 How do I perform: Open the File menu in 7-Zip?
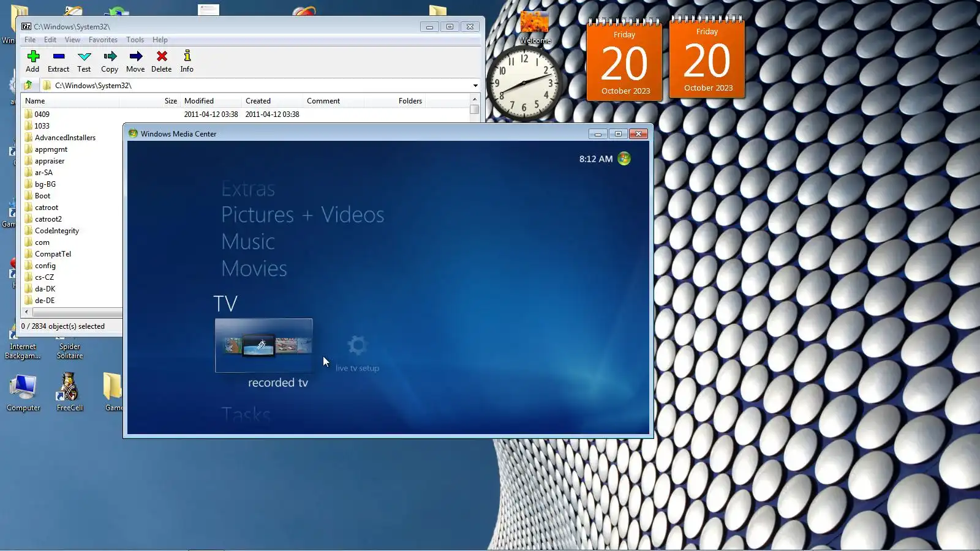coord(30,40)
